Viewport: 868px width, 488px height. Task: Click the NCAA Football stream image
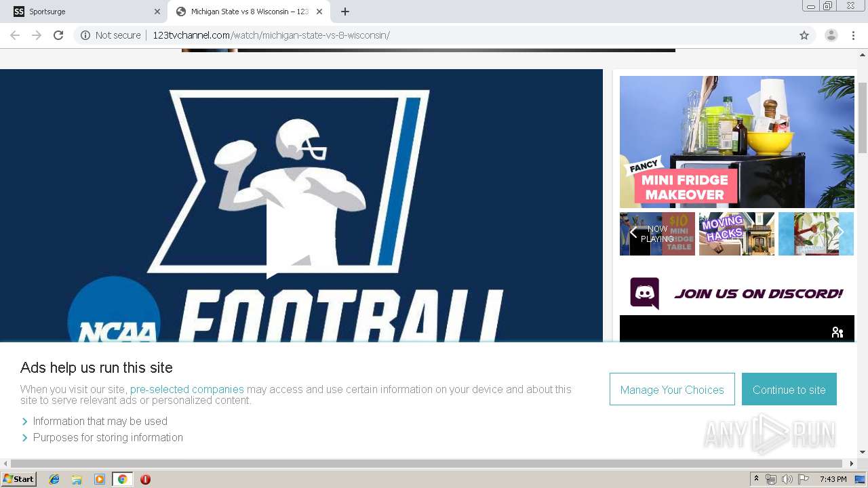[x=301, y=206]
